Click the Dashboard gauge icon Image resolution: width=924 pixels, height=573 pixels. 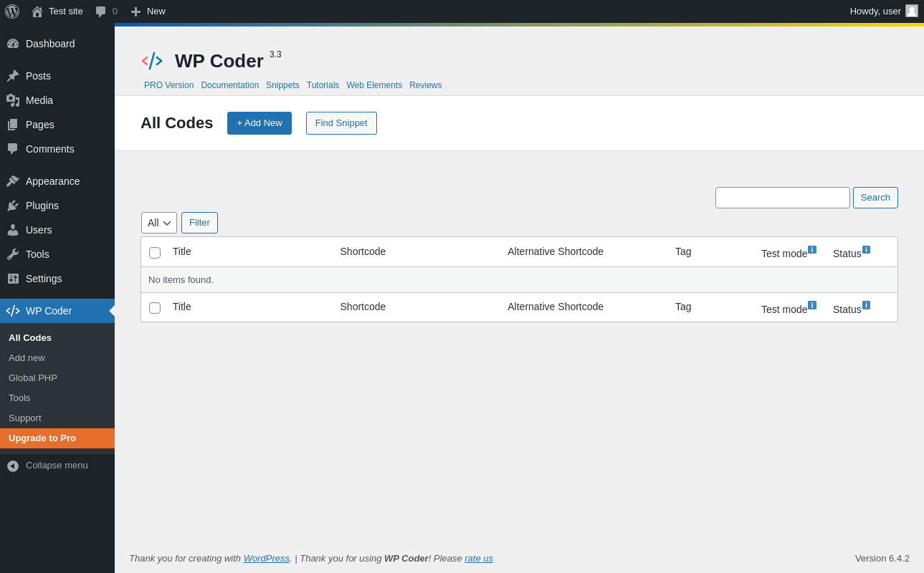13,44
